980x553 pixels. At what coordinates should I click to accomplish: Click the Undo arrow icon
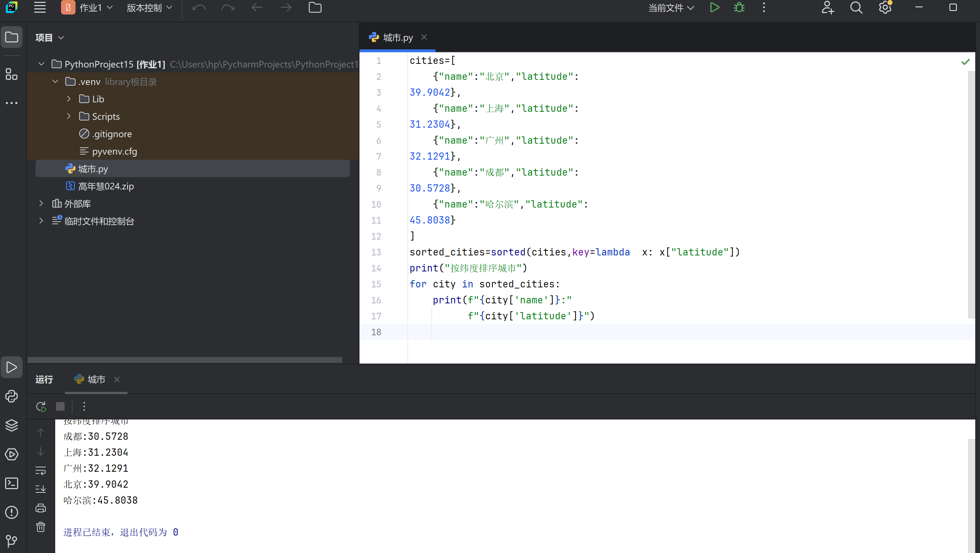(199, 8)
